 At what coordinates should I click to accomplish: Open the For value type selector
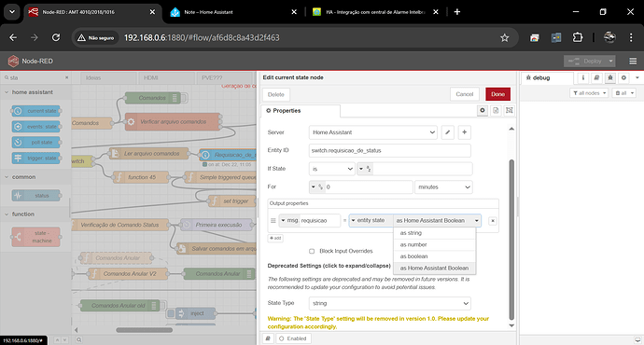(316, 187)
